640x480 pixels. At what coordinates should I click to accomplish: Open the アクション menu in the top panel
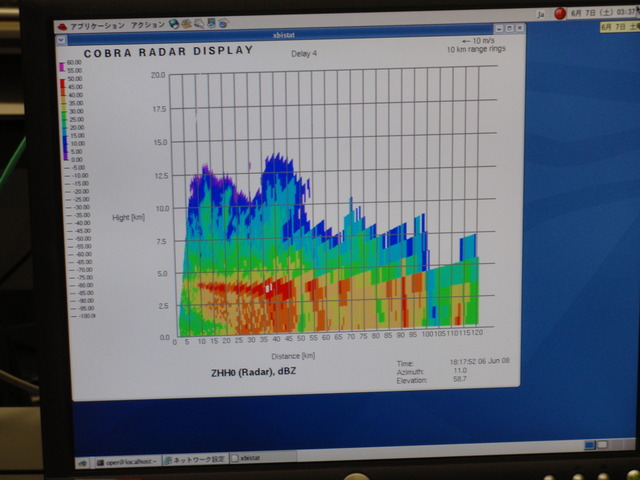click(x=148, y=25)
